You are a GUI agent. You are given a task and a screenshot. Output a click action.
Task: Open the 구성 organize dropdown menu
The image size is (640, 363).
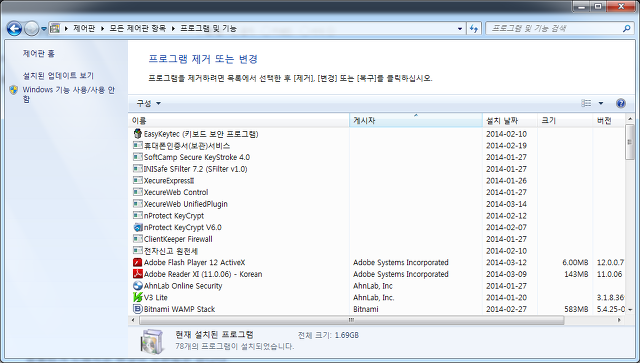click(x=148, y=103)
